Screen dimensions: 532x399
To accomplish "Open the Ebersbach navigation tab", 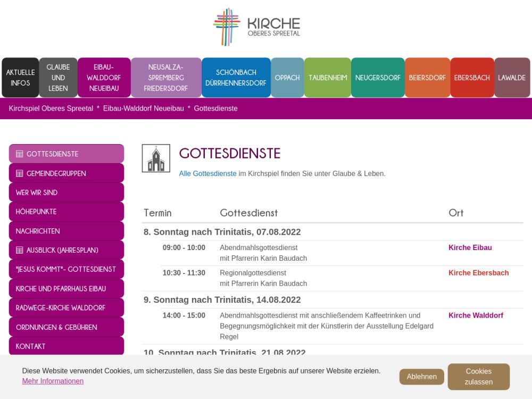I will 472,78.
